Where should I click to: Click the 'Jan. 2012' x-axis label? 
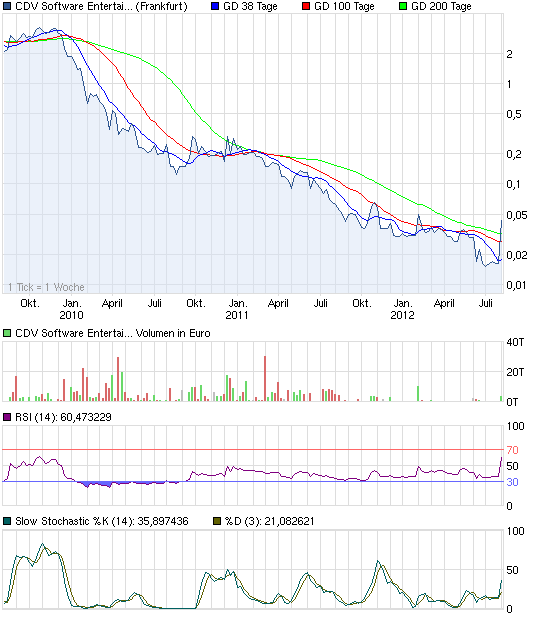tap(402, 309)
